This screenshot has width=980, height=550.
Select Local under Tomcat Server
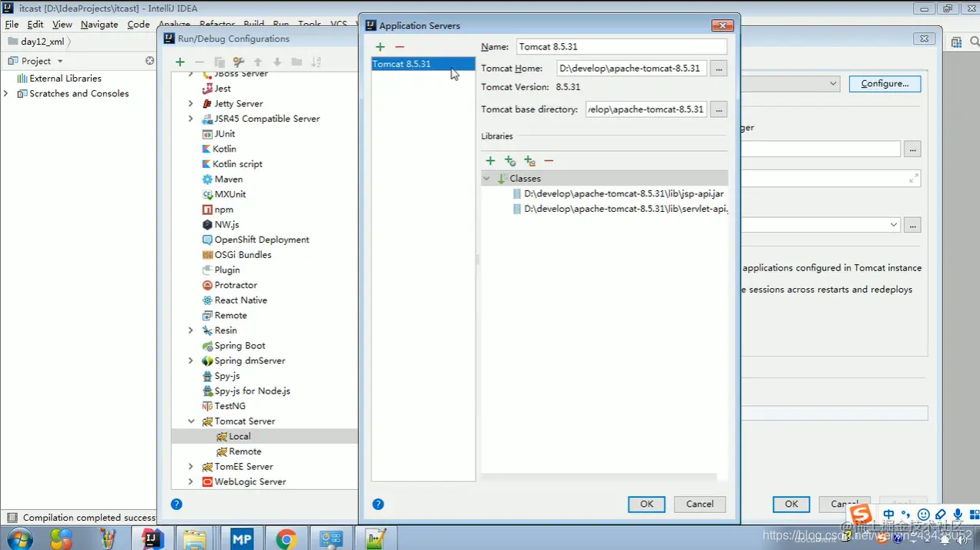click(264, 436)
